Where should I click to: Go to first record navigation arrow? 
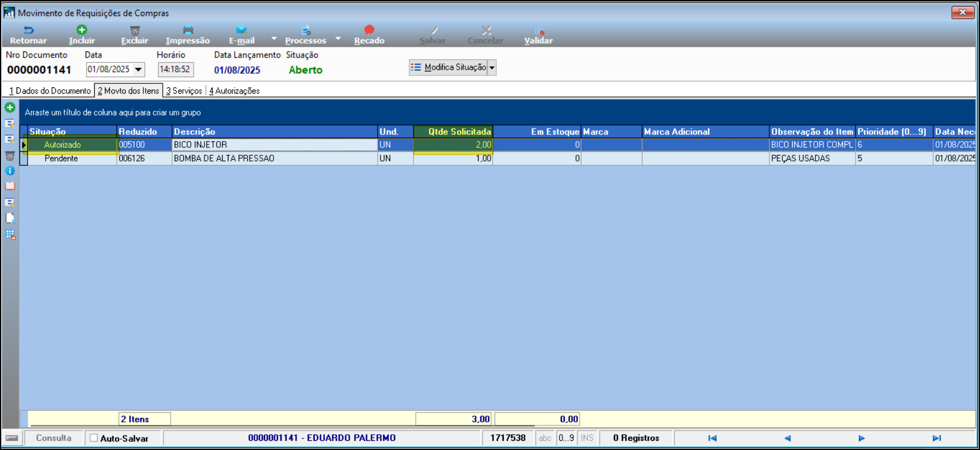tap(712, 438)
